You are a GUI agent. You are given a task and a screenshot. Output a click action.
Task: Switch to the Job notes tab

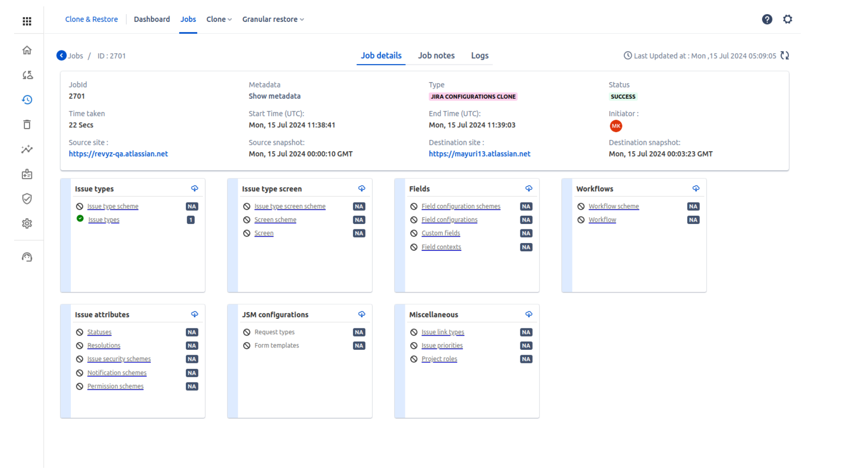click(x=436, y=55)
